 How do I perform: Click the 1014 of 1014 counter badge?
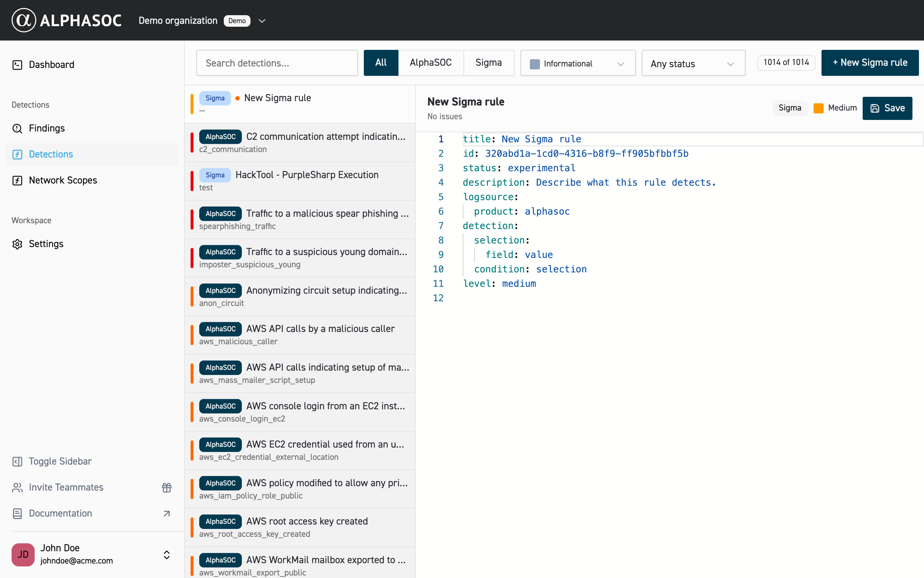(x=786, y=62)
